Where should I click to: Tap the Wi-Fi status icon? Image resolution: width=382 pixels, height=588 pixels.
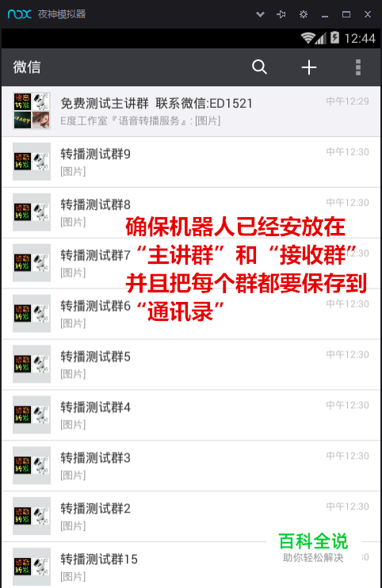(308, 38)
